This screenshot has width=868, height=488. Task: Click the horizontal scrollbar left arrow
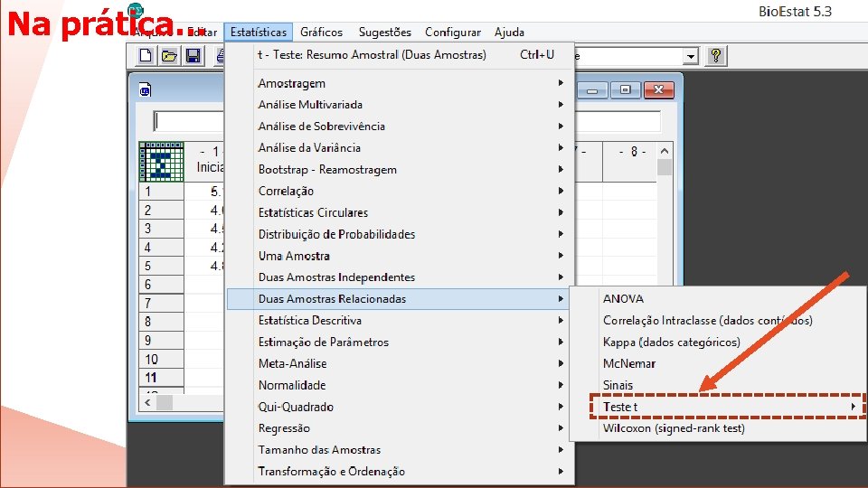click(x=147, y=402)
